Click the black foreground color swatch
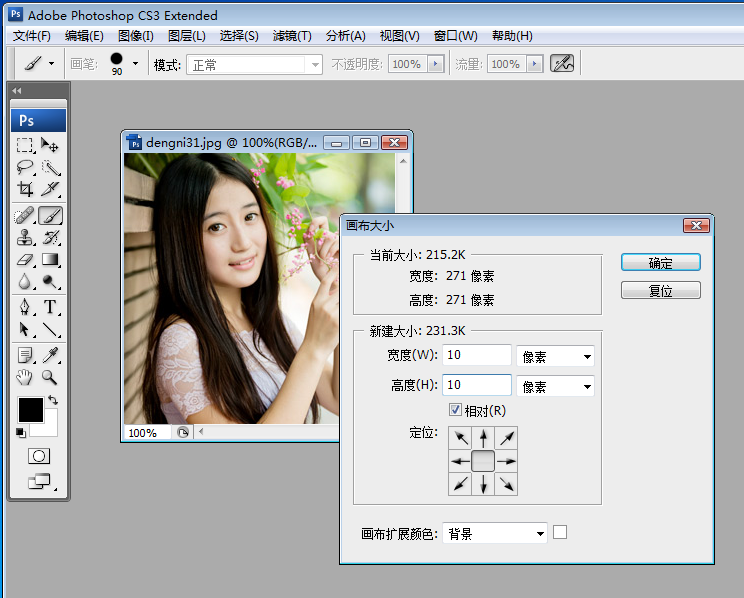Viewport: 744px width, 598px height. [x=30, y=409]
